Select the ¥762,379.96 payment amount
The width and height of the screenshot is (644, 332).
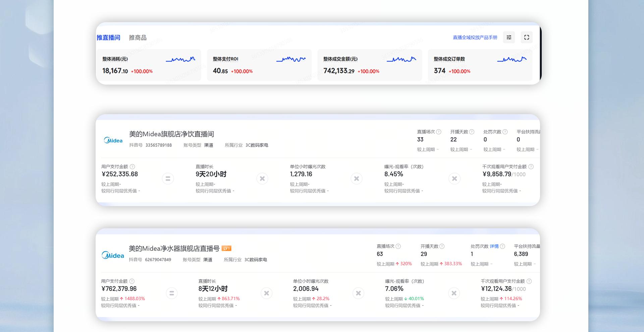pos(119,289)
